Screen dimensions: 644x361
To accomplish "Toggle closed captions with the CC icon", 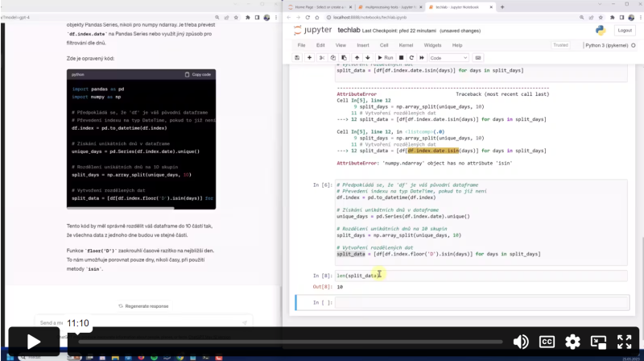I will tap(547, 342).
